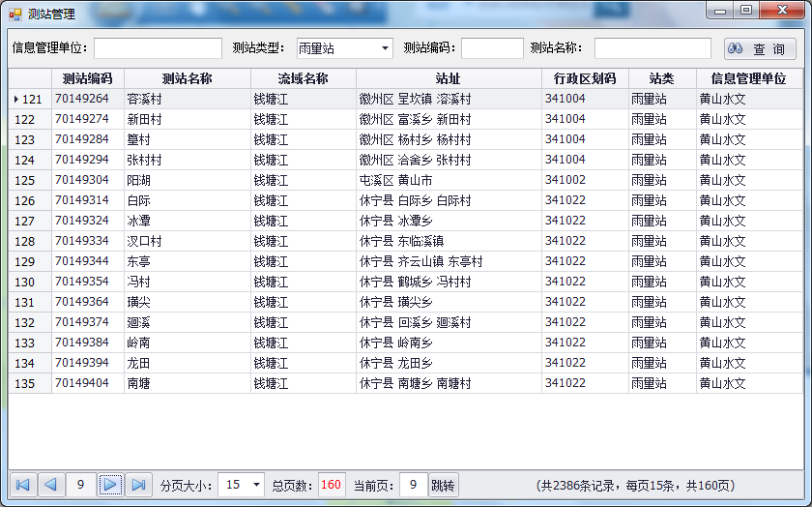This screenshot has height=507, width=812.
Task: Focus the 测站编码 text box
Action: pyautogui.click(x=492, y=48)
